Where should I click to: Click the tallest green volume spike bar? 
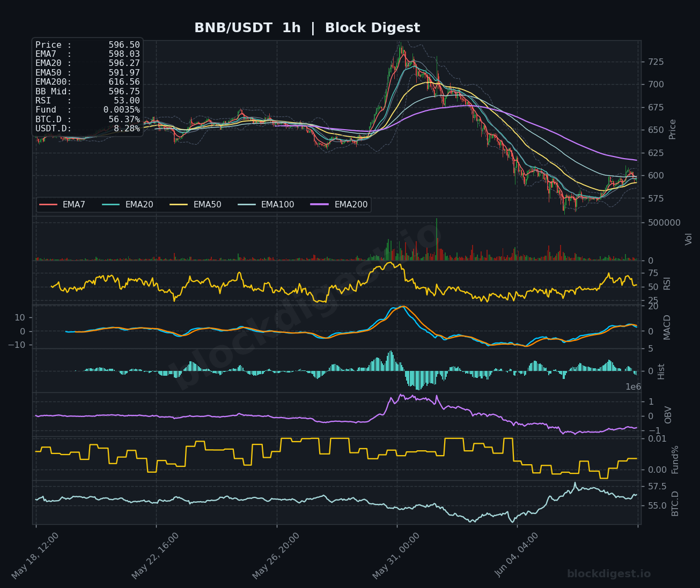tap(437, 239)
